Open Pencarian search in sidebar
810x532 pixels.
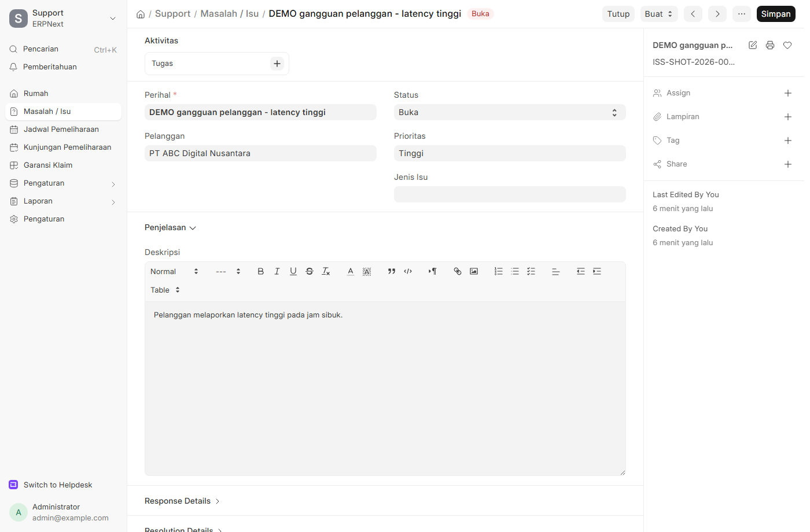point(63,49)
